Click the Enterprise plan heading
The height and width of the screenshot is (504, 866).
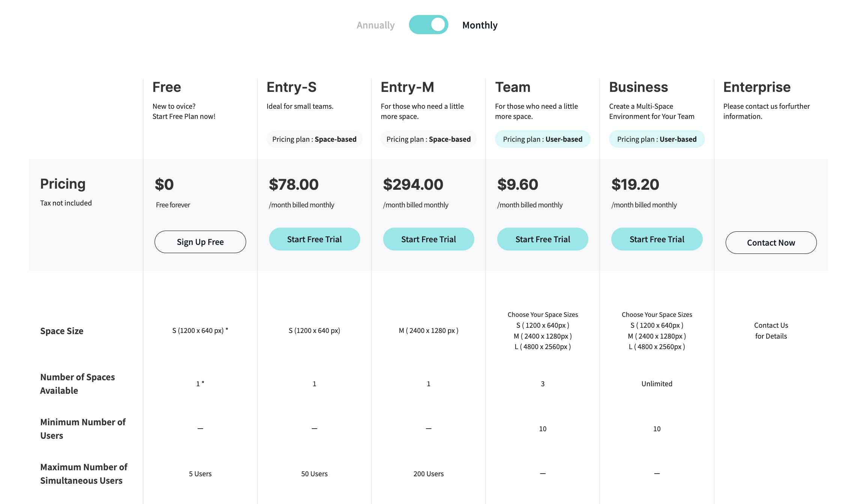pos(757,87)
